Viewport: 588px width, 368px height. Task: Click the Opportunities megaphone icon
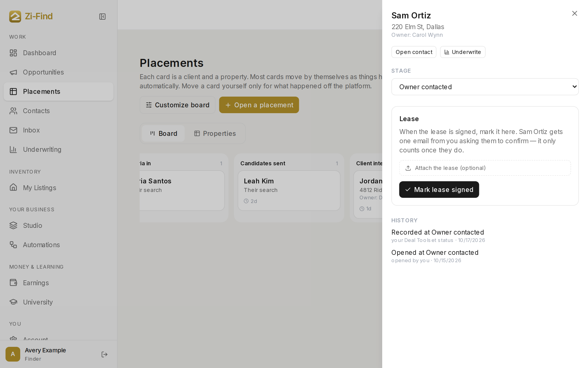(x=13, y=72)
